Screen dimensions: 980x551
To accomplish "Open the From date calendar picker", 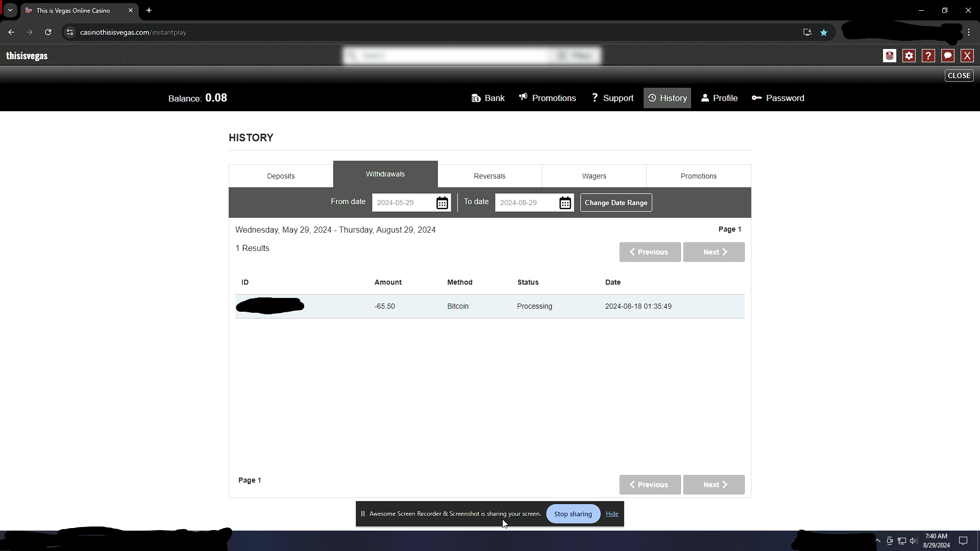I will [x=442, y=203].
